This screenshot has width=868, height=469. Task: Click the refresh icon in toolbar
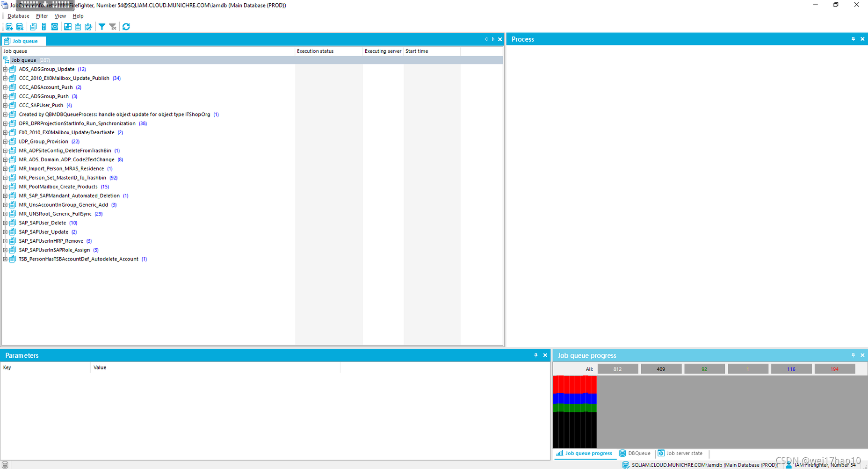[126, 27]
